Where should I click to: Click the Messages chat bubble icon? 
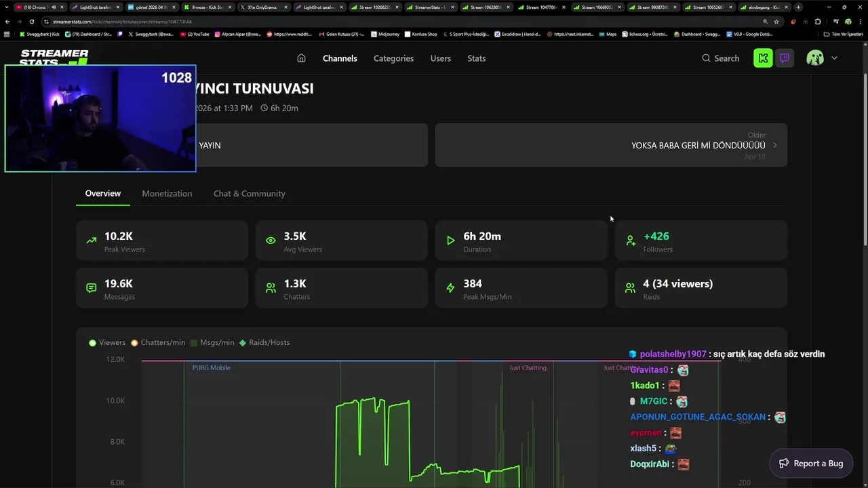click(x=92, y=288)
